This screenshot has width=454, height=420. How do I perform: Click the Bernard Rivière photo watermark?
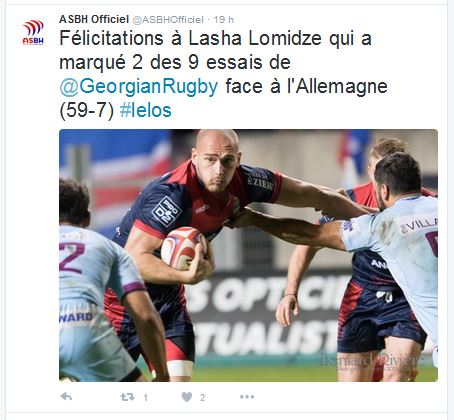(370, 362)
